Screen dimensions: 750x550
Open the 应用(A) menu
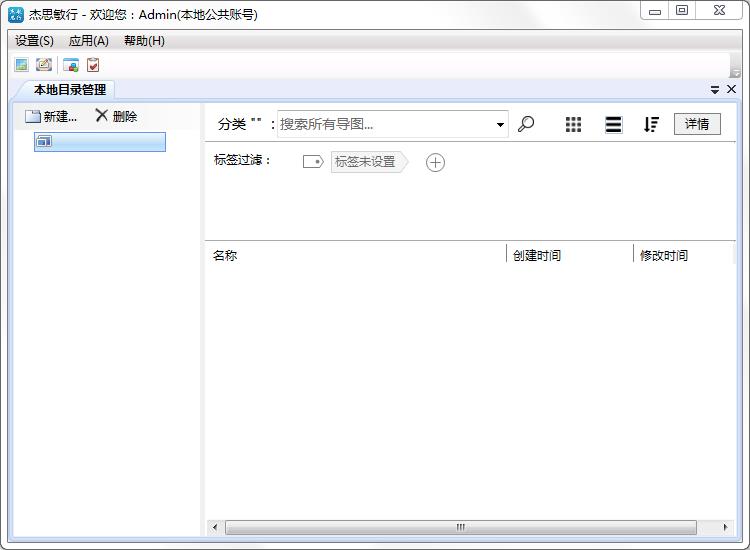coord(88,41)
